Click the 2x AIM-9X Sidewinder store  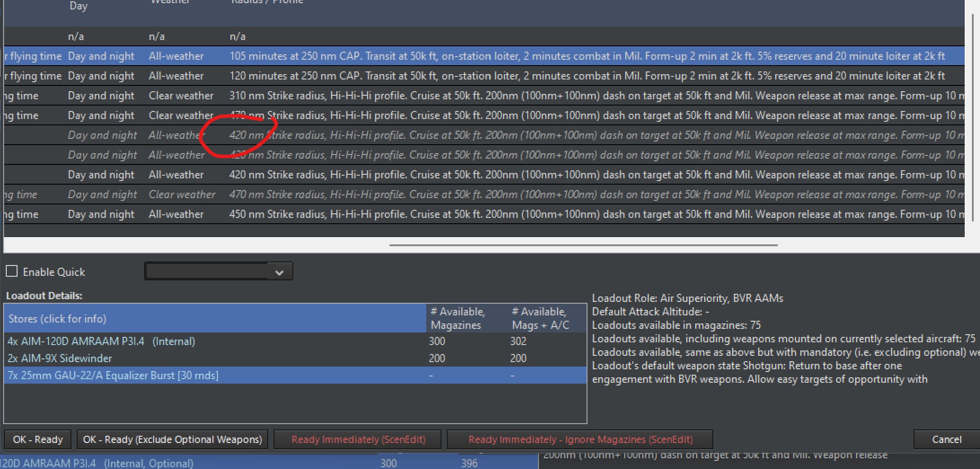point(60,358)
